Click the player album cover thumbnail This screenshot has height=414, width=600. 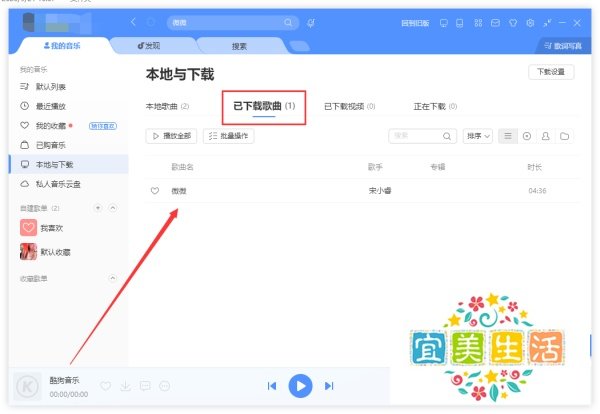[27, 386]
